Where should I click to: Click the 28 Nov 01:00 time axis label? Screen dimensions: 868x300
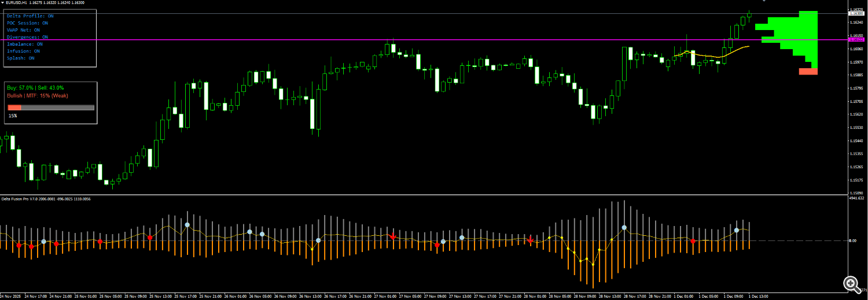point(535,296)
